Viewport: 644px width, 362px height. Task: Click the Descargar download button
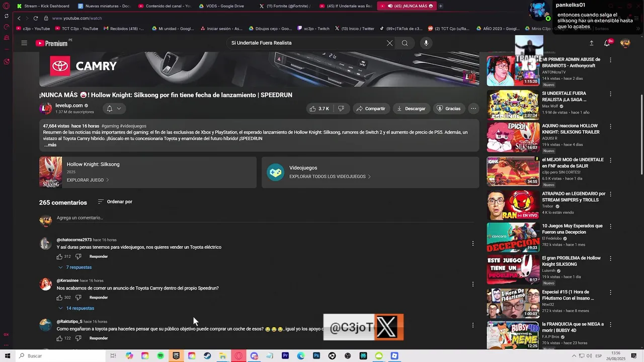(x=411, y=109)
